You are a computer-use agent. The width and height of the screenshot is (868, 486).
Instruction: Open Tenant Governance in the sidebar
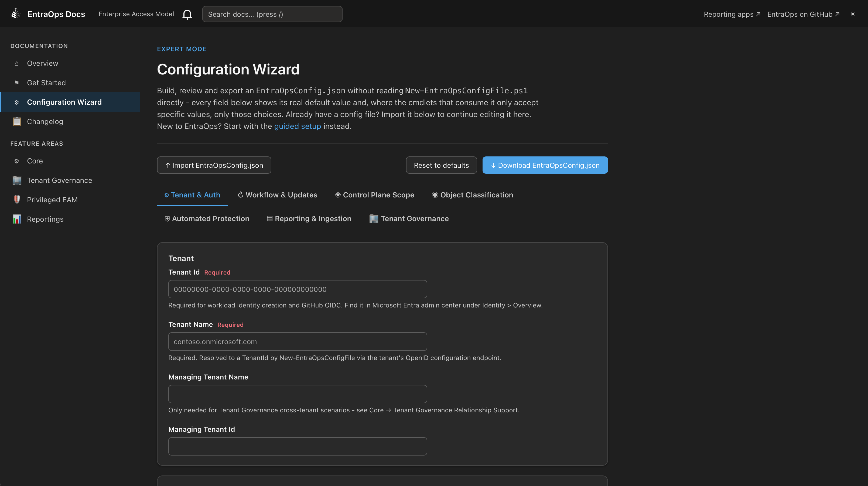pyautogui.click(x=70, y=180)
